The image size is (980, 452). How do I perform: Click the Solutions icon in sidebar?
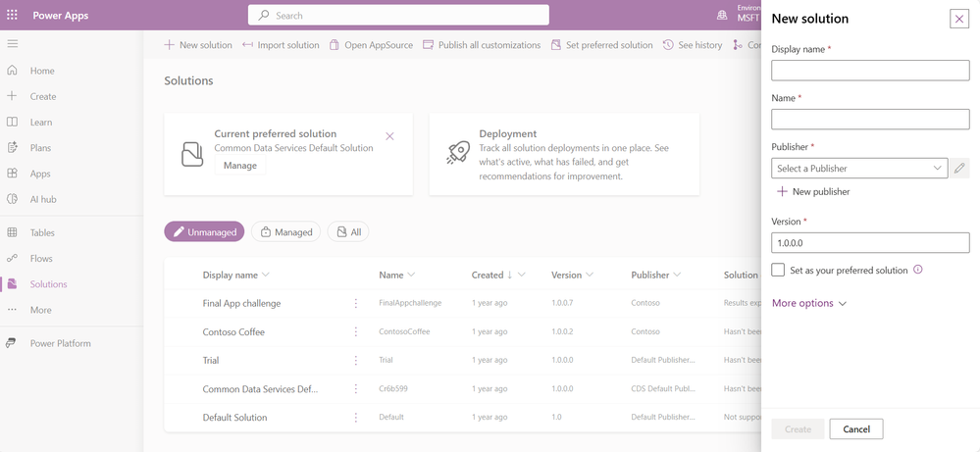[12, 283]
